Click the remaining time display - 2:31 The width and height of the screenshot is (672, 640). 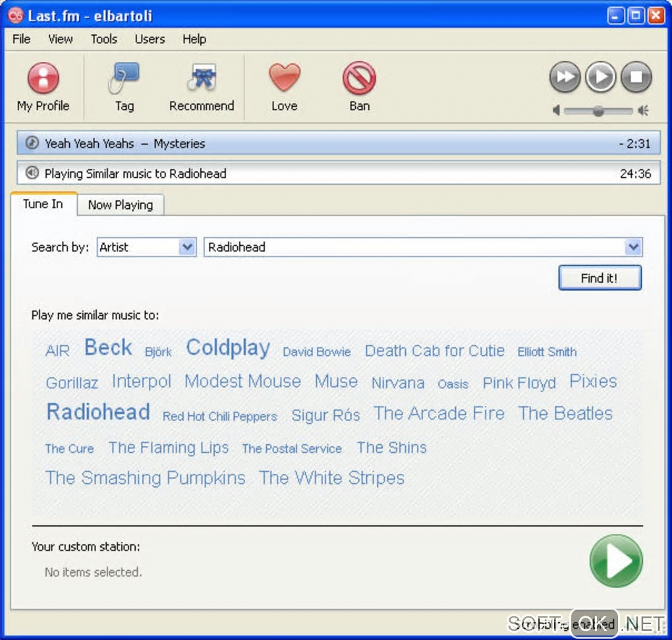[x=634, y=144]
